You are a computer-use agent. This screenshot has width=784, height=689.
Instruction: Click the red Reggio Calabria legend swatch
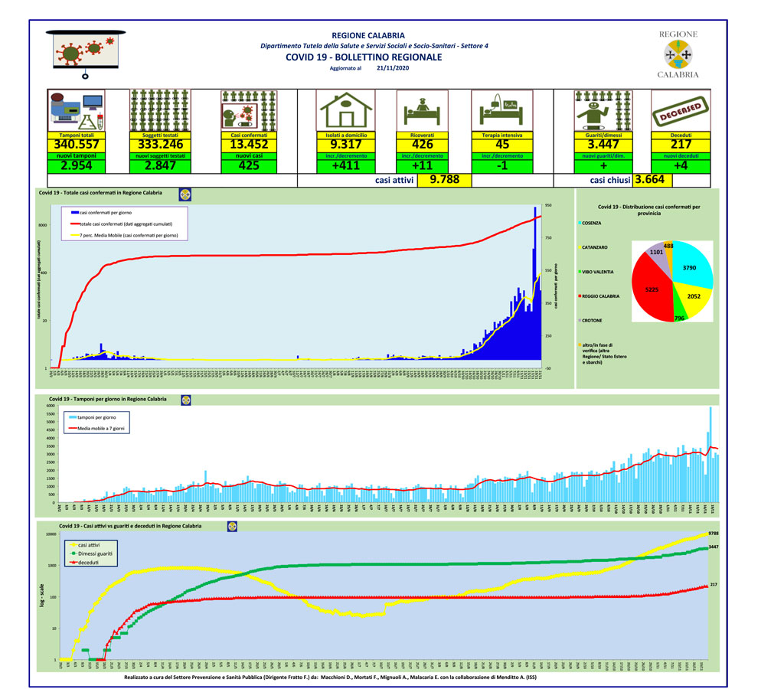(x=580, y=296)
